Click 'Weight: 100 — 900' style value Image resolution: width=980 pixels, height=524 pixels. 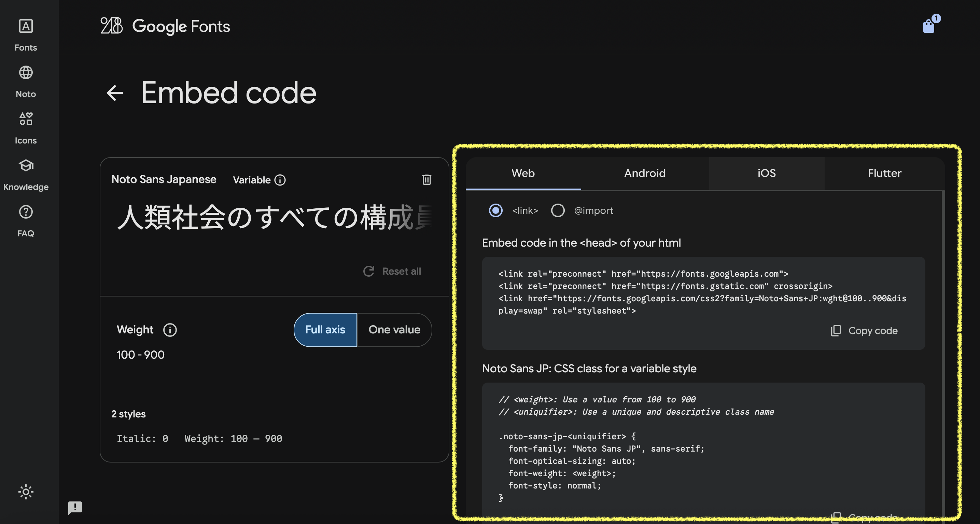click(233, 438)
